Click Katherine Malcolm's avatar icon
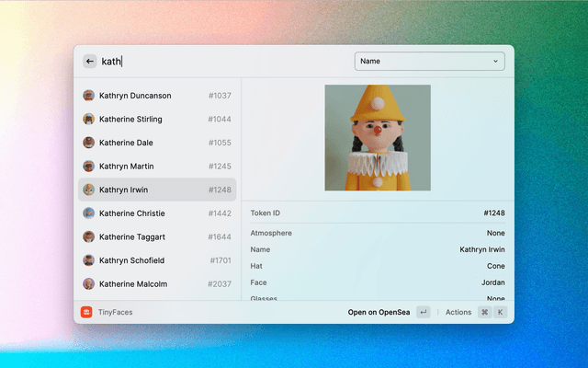588x368 pixels. click(x=88, y=284)
